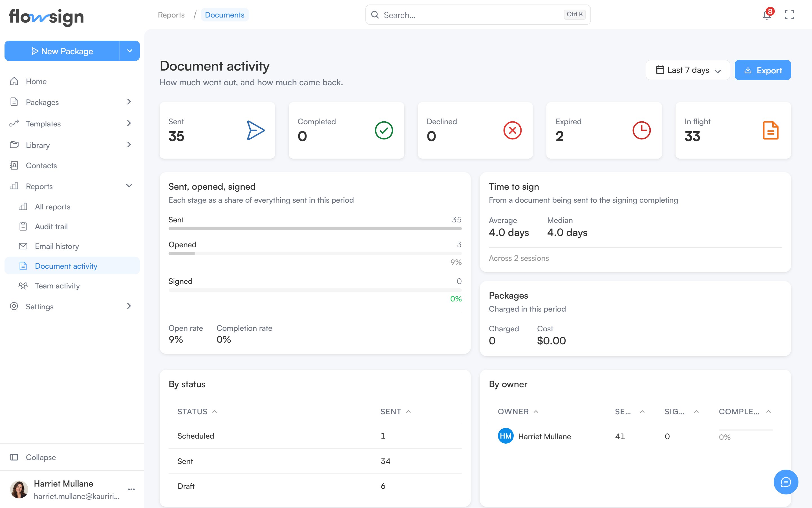Screen dimensions: 812x508
Task: Open Audit trail report
Action: 72,226
